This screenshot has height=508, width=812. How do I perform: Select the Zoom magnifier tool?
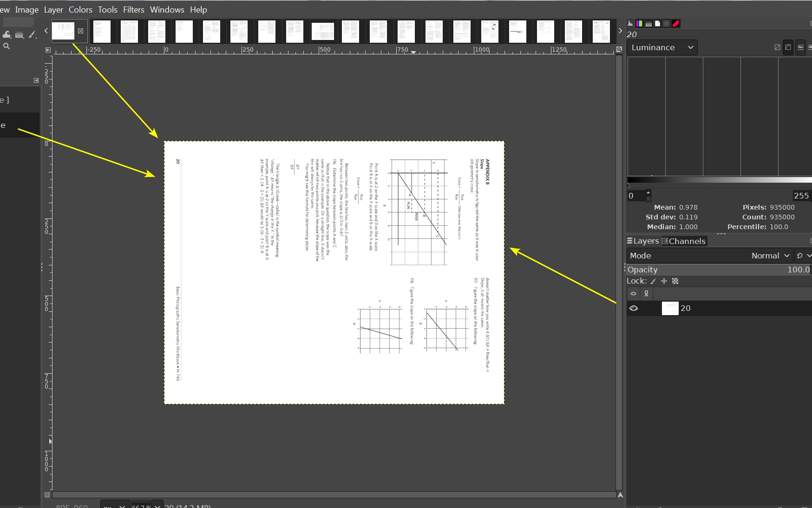pos(7,46)
